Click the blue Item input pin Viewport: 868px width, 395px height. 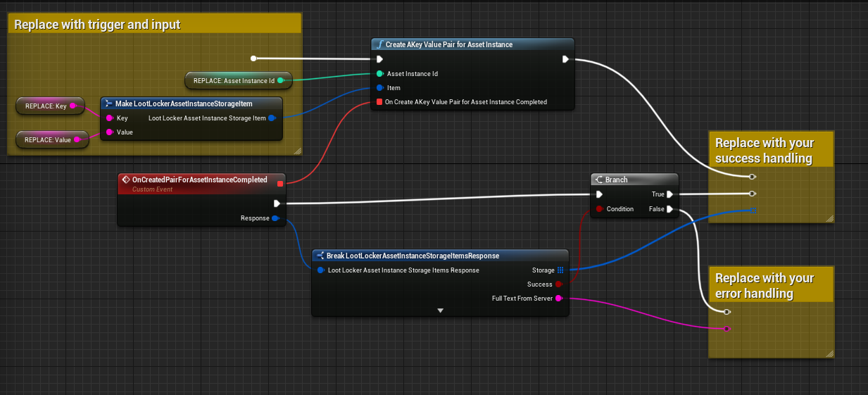(379, 88)
